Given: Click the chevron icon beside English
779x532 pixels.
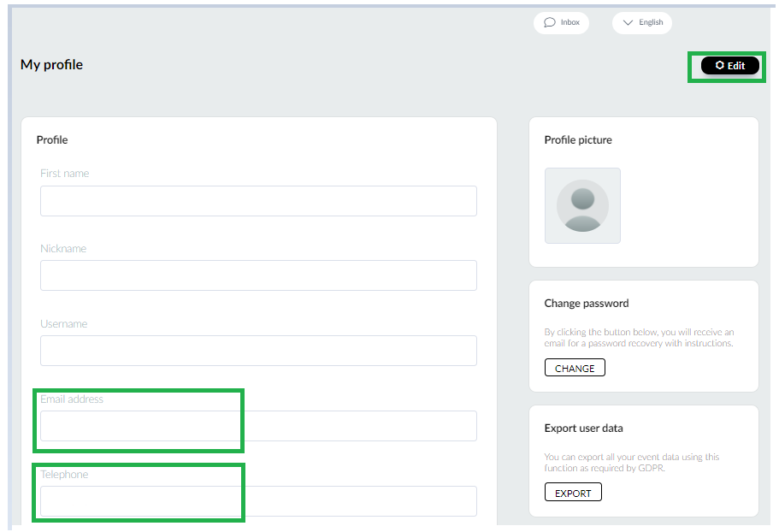Looking at the screenshot, I should tap(628, 22).
